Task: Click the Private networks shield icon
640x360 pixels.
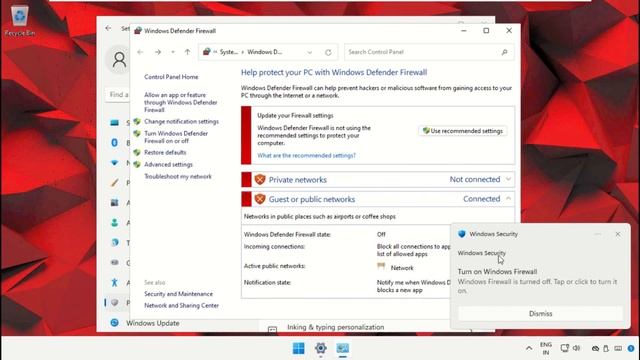Action: click(260, 180)
